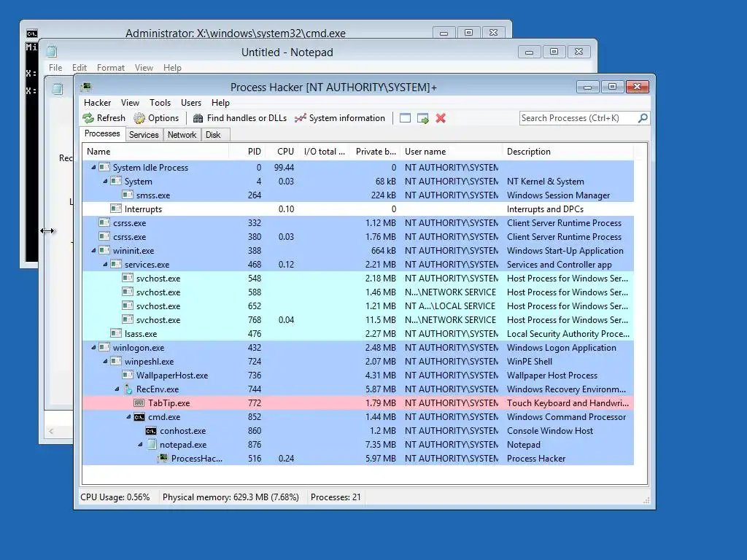Image resolution: width=747 pixels, height=560 pixels.
Task: Click the Search Processes input field
Action: coord(578,118)
